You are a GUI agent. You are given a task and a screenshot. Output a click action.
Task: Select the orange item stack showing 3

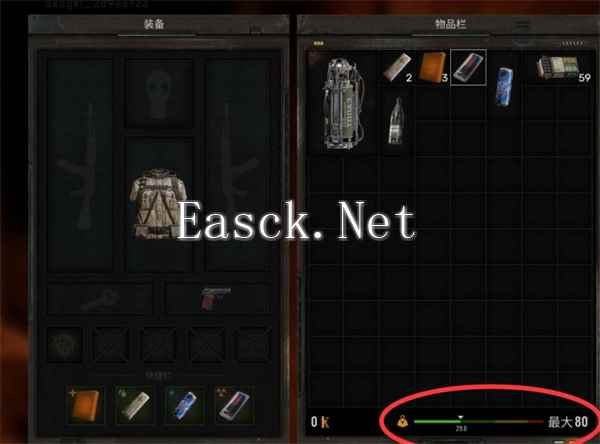[x=433, y=67]
